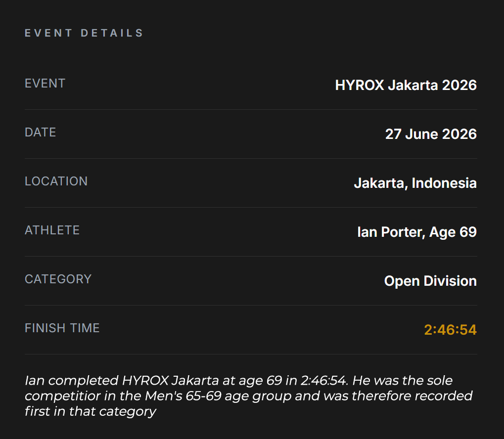Click the orange 2:46:54 finish time
The height and width of the screenshot is (439, 504).
(x=450, y=330)
